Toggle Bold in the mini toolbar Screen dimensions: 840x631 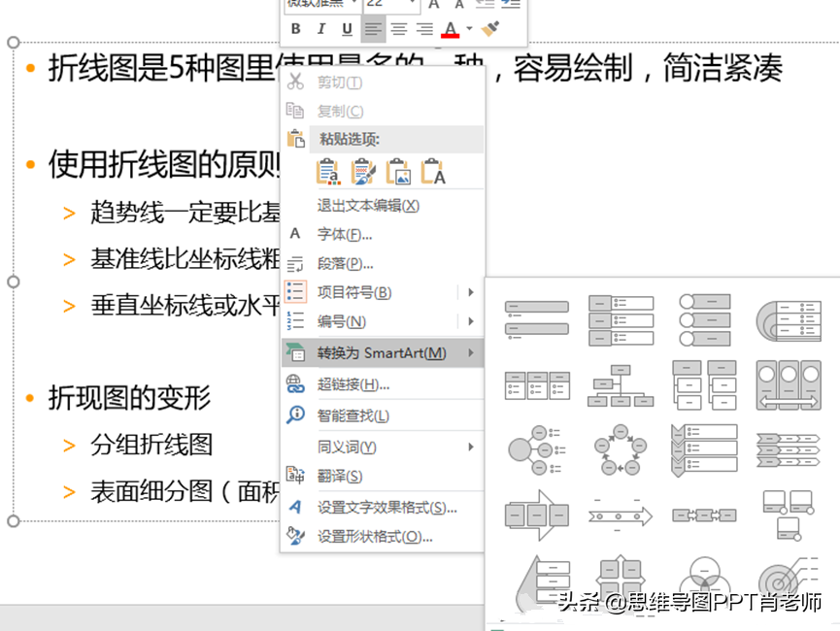click(296, 29)
